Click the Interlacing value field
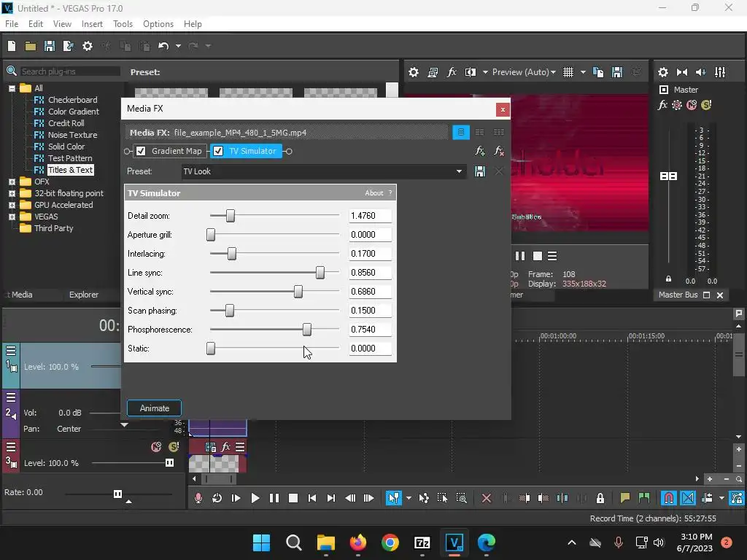 coord(370,254)
